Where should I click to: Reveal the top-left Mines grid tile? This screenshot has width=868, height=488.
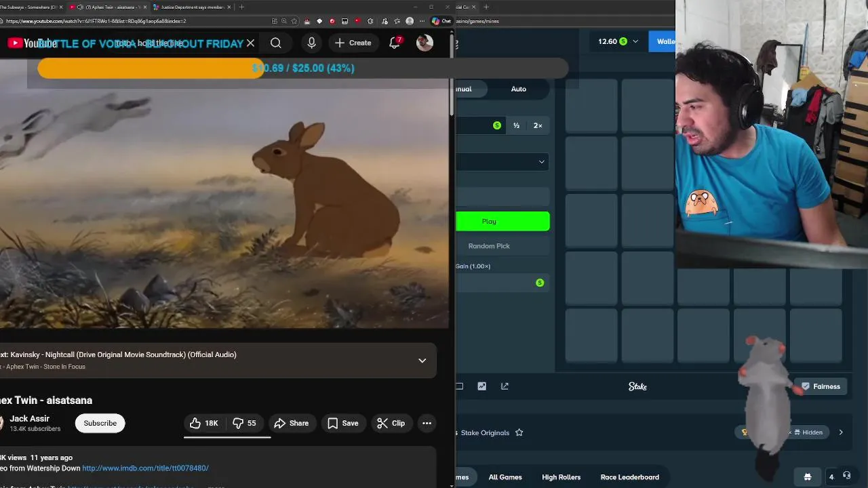point(591,106)
